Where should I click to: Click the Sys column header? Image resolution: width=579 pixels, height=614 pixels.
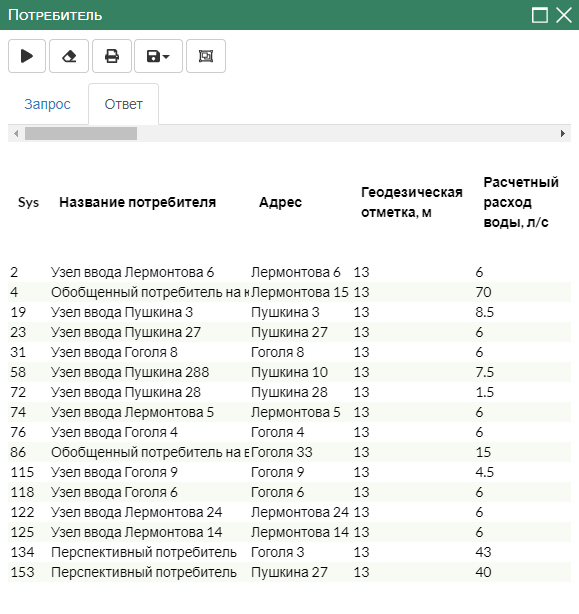[29, 202]
